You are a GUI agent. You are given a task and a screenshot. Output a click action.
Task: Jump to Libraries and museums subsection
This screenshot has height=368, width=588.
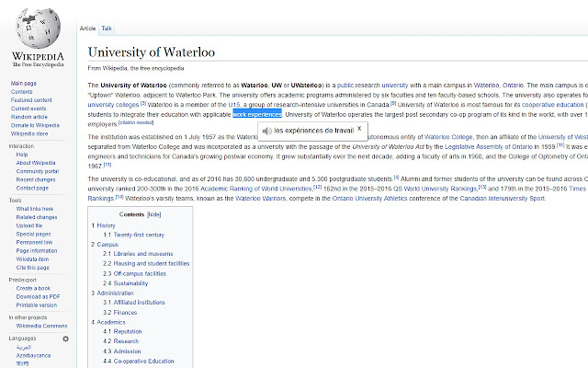pos(143,254)
